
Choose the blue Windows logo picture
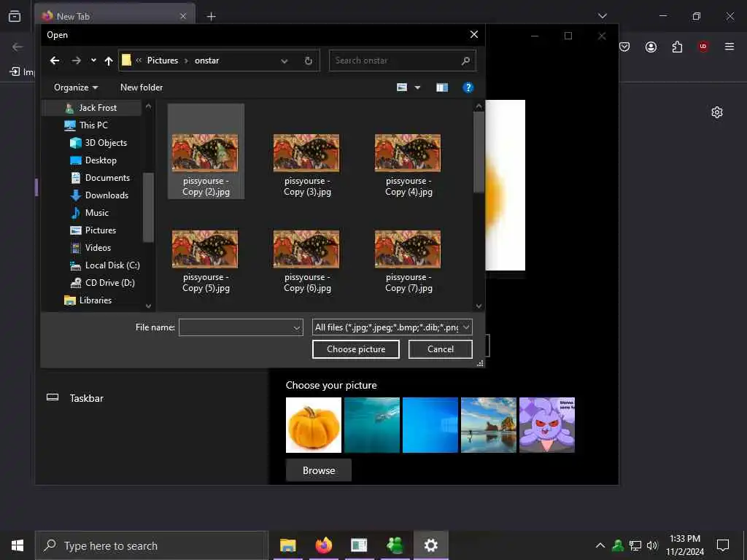[430, 425]
